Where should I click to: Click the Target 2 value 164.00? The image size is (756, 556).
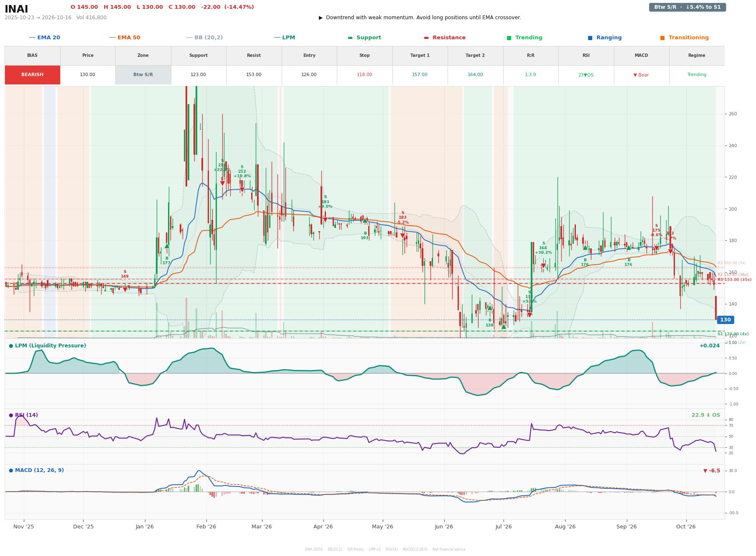(475, 75)
